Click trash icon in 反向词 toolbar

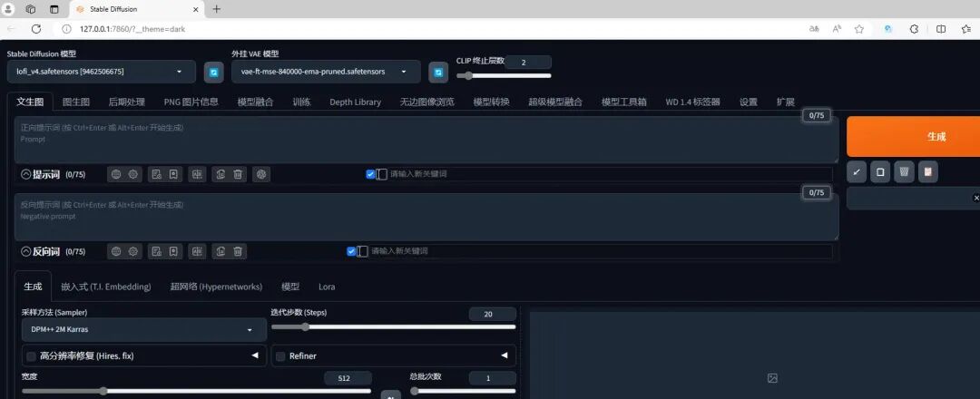click(238, 251)
